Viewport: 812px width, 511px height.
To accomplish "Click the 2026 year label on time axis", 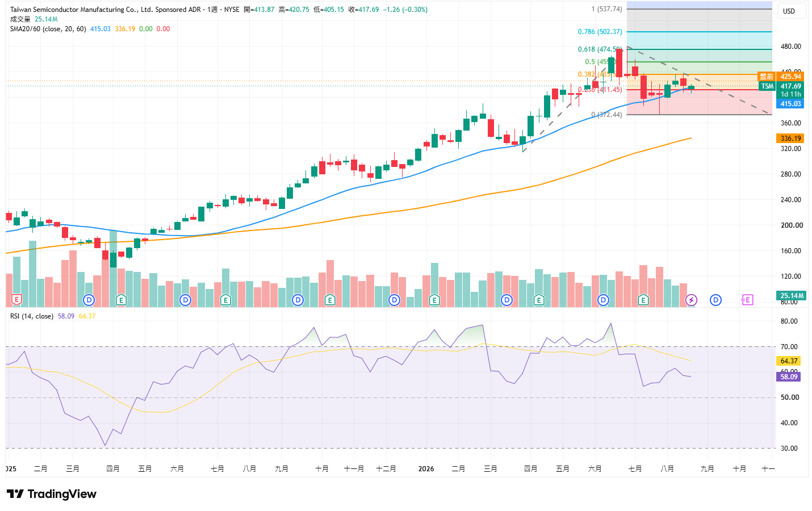I will pos(426,469).
